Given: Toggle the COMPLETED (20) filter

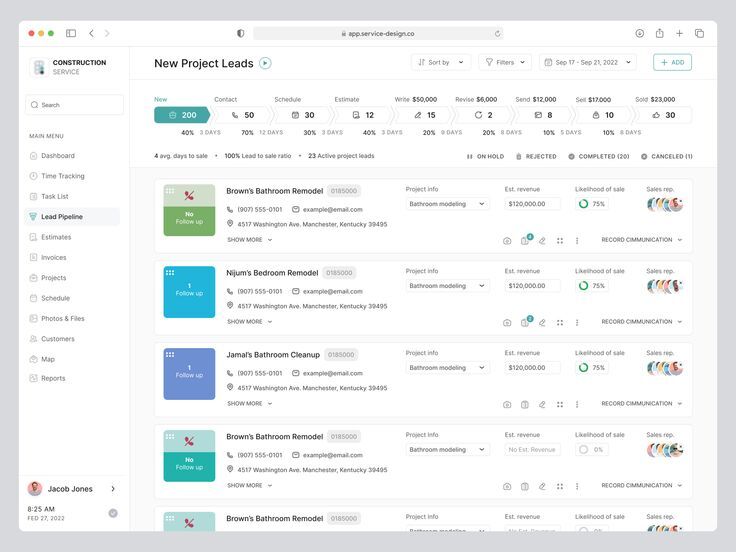Looking at the screenshot, I should click(598, 156).
